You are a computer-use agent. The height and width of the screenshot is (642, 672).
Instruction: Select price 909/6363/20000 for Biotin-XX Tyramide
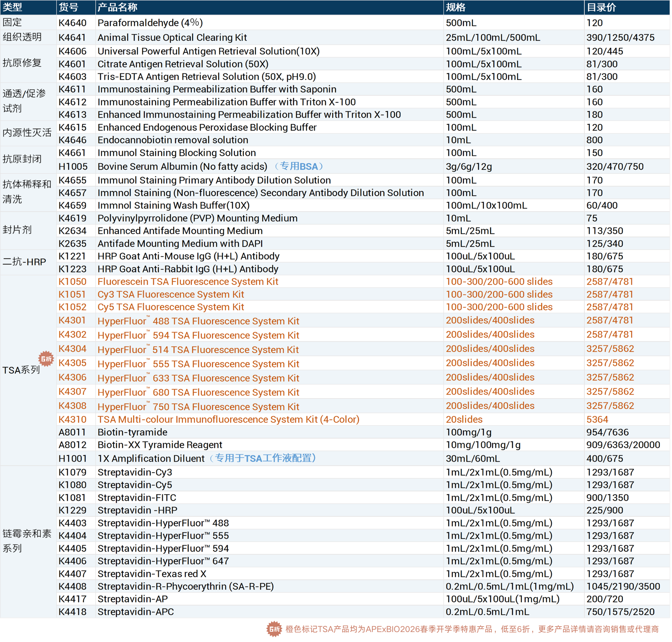(x=624, y=445)
